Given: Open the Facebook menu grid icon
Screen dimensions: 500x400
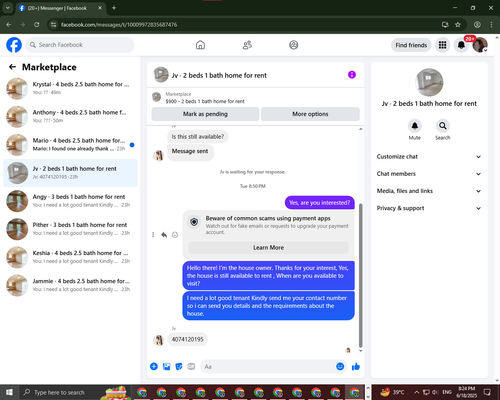Looking at the screenshot, I should click(442, 45).
